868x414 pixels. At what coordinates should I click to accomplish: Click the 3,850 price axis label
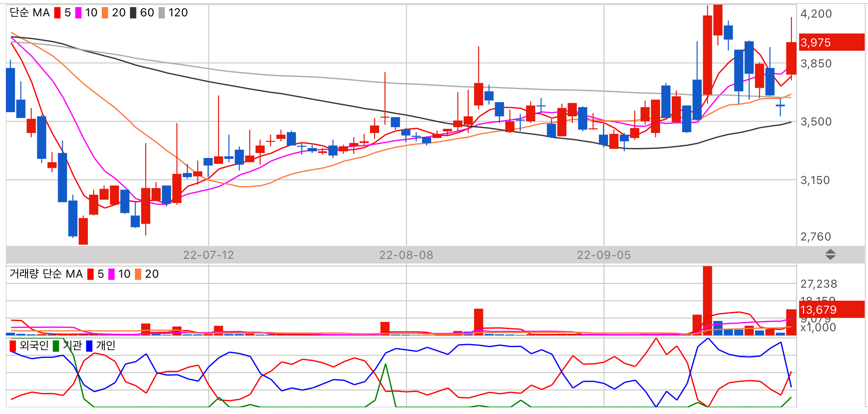point(816,64)
